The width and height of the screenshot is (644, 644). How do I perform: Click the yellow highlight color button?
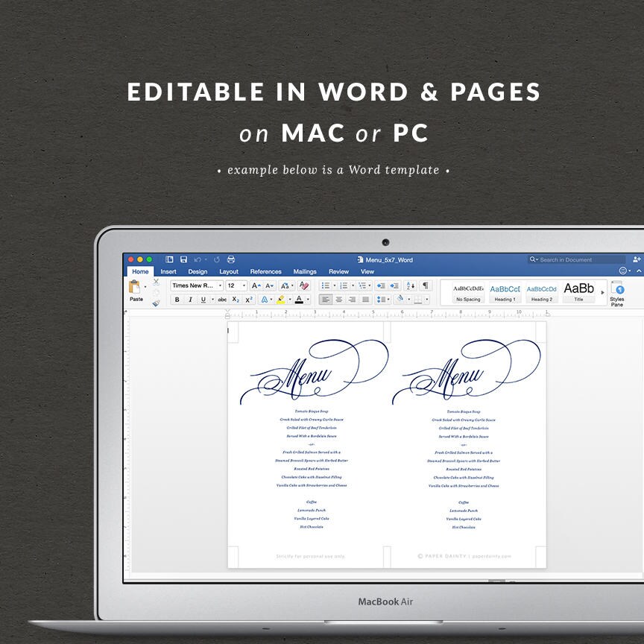pyautogui.click(x=281, y=300)
